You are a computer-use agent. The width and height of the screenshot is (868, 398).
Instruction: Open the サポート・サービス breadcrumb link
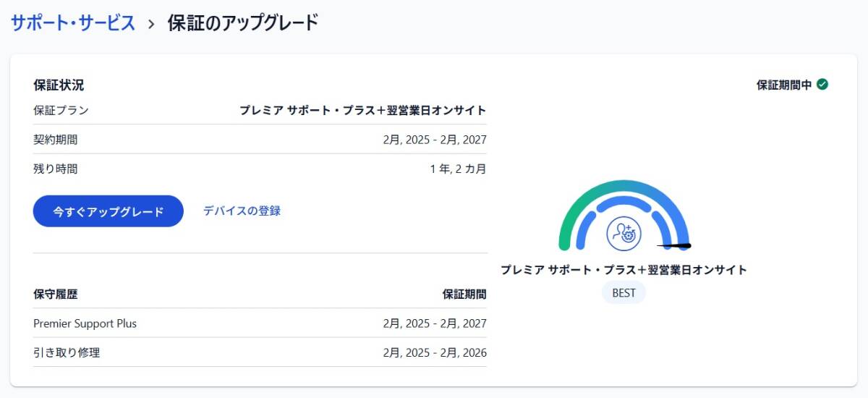coord(73,22)
